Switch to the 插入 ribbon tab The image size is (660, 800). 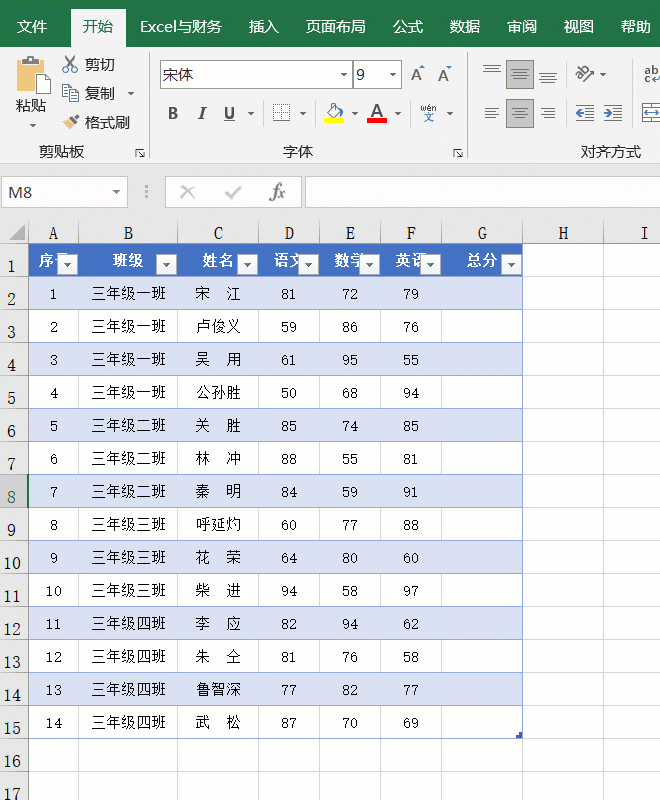click(x=263, y=27)
